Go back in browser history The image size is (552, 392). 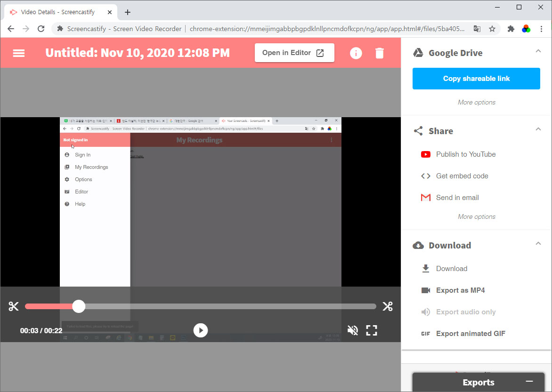[x=11, y=29]
